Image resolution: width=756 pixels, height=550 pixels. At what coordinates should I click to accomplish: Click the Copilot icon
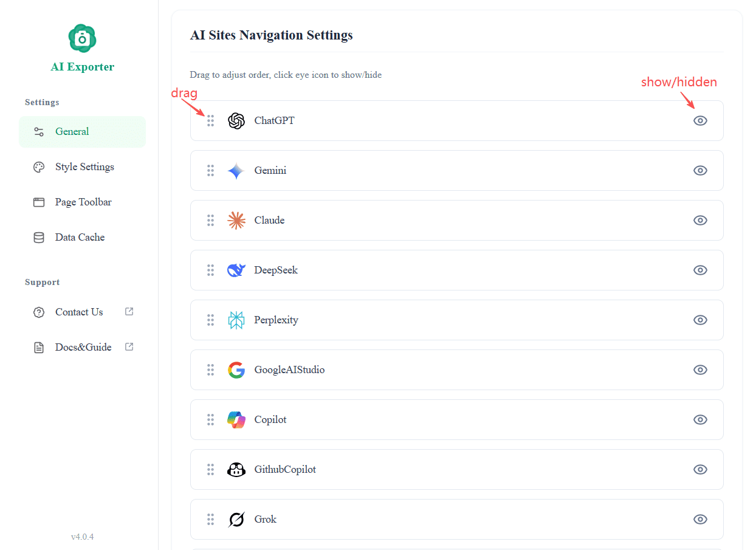pos(236,419)
